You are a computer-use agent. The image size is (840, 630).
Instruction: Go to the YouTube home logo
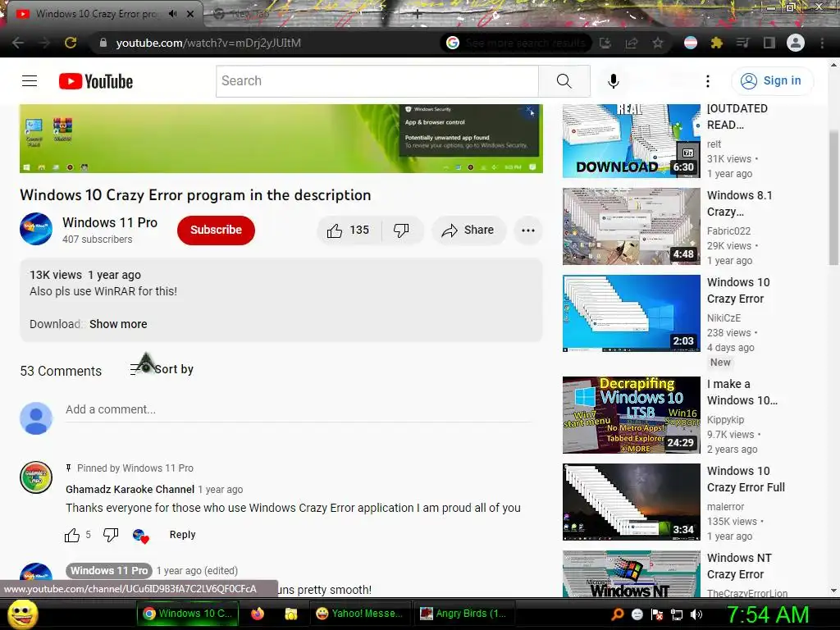(96, 81)
